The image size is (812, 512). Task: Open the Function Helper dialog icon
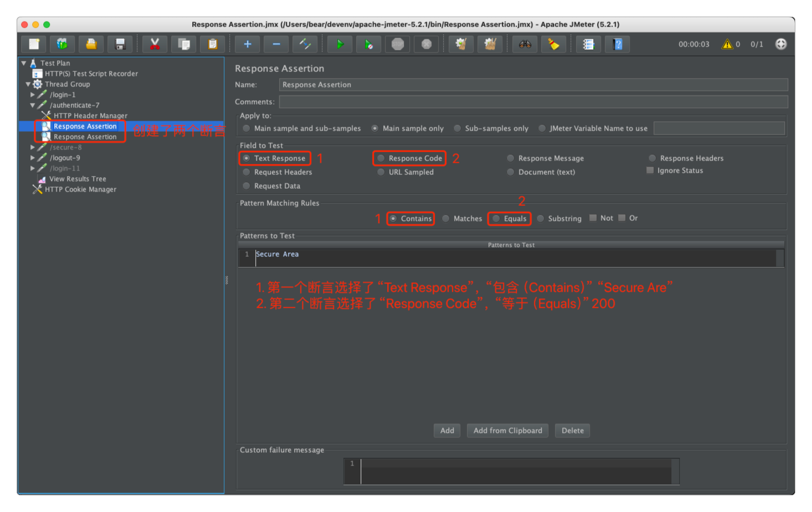tap(588, 44)
